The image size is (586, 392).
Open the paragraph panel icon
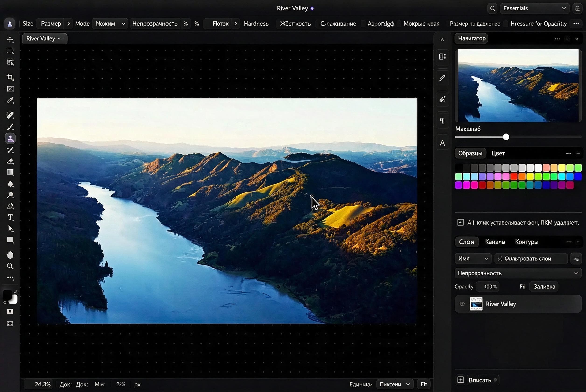(442, 121)
